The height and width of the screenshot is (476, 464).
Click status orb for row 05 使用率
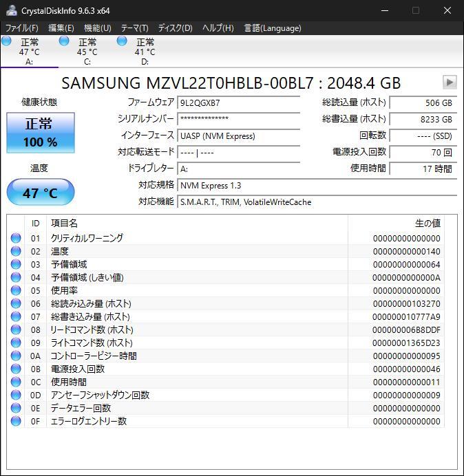coord(16,290)
